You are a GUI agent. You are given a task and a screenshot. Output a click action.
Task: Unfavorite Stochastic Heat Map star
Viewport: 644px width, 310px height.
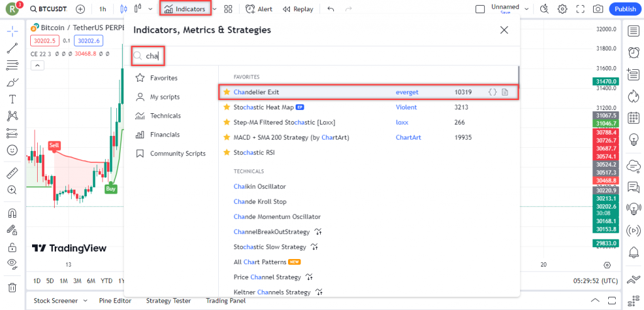coord(226,108)
